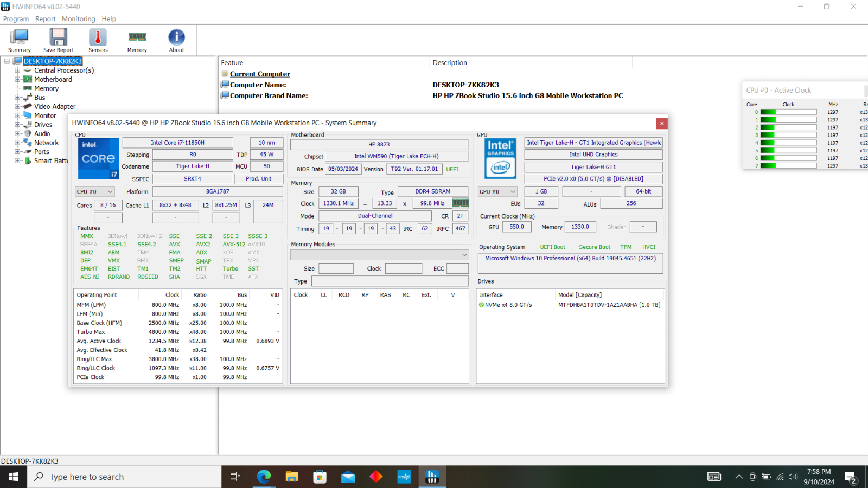
Task: Open the Report menu
Action: tap(46, 19)
